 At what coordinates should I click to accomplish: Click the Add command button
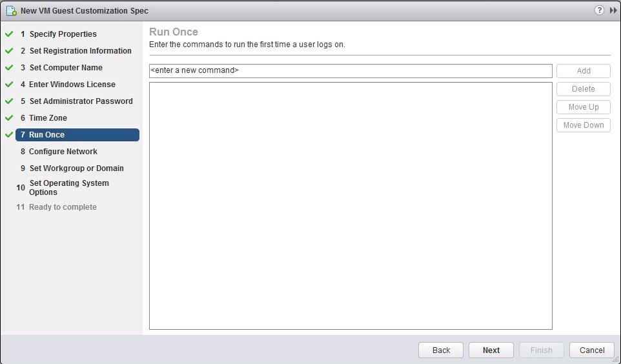point(584,71)
